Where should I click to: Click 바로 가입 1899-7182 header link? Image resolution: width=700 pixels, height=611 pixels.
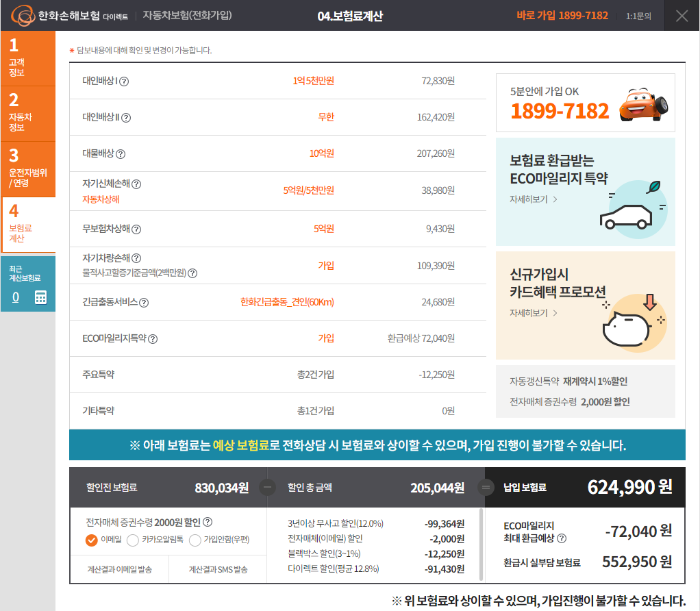click(562, 16)
